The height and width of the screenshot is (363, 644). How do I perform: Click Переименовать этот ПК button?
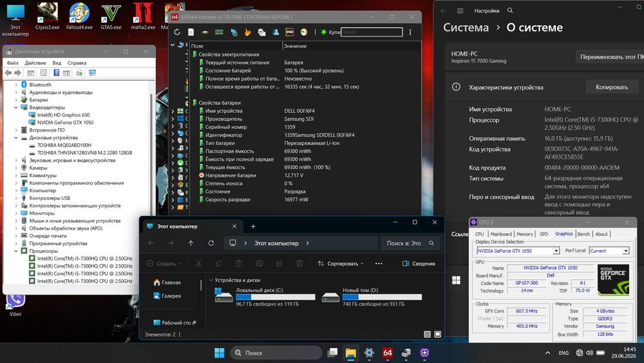[x=610, y=57]
